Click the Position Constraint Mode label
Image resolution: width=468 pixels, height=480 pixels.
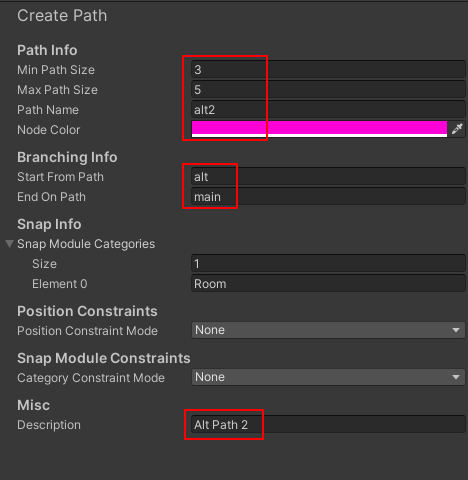87,331
